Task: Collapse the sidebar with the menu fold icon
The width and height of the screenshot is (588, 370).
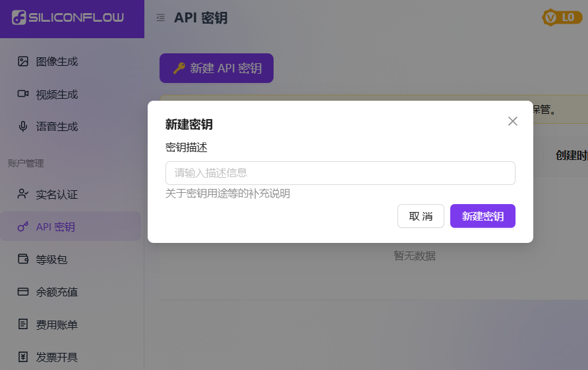Action: 160,18
